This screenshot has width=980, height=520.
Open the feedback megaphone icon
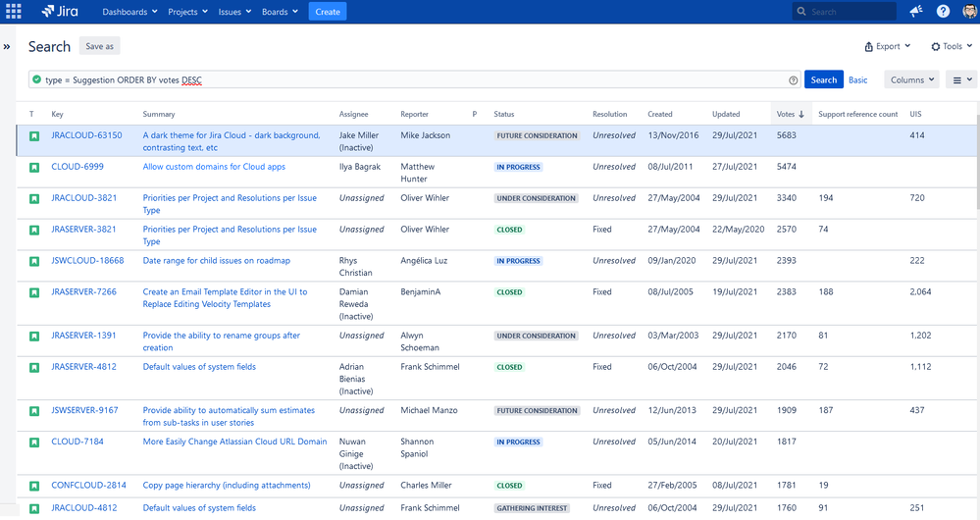(x=916, y=12)
